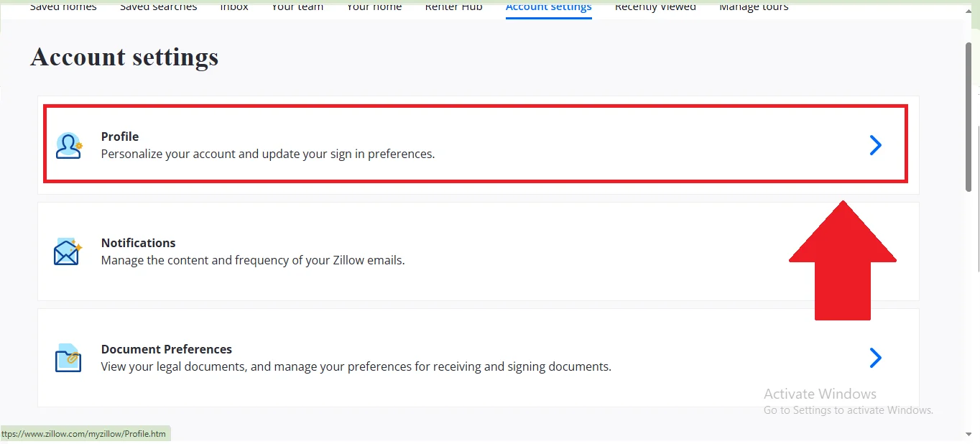Click the Notifications envelope icon
The image size is (980, 444).
pos(68,251)
